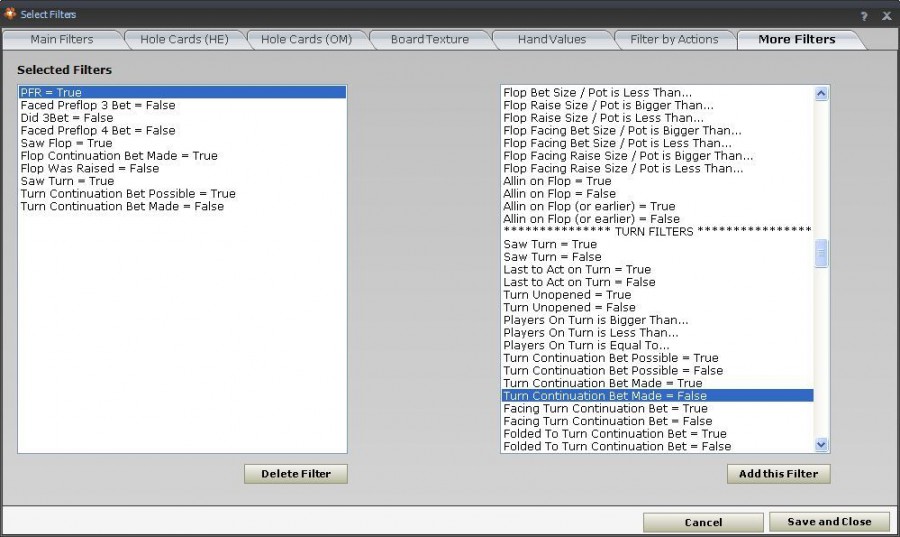The height and width of the screenshot is (537, 900).
Task: Open the Filter by Actions tab
Action: point(674,39)
